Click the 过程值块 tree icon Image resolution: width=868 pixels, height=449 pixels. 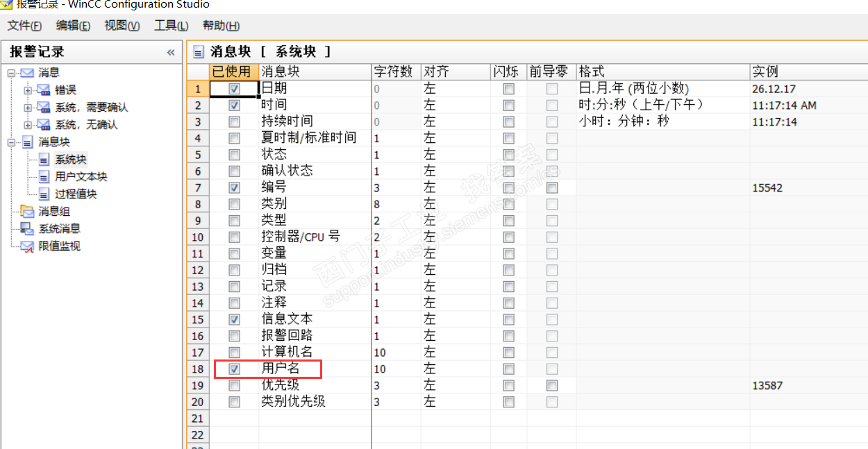pos(44,194)
